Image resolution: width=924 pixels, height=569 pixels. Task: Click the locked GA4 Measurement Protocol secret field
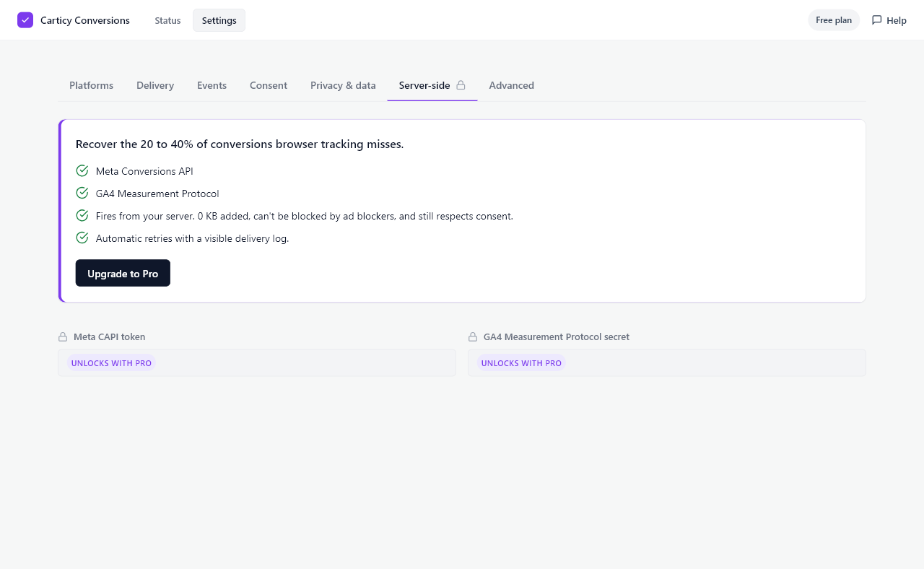pyautogui.click(x=667, y=362)
